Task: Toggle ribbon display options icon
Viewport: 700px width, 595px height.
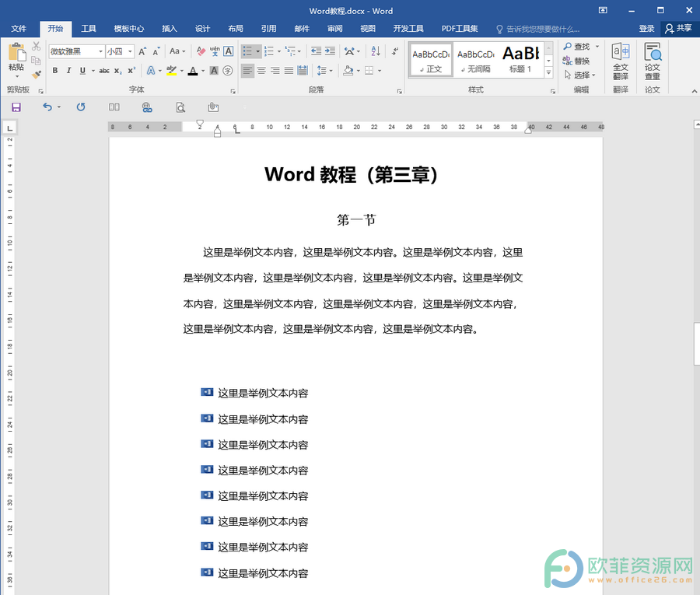Action: [x=603, y=11]
